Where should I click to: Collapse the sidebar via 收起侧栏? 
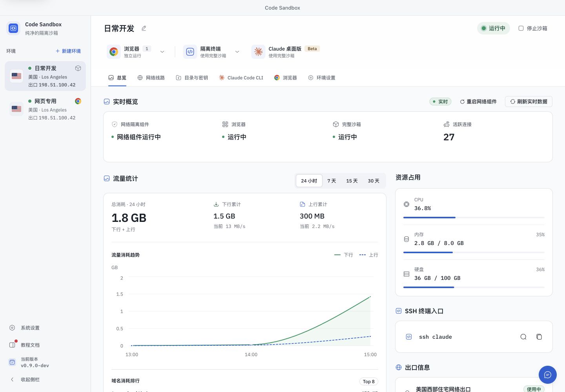pos(26,379)
